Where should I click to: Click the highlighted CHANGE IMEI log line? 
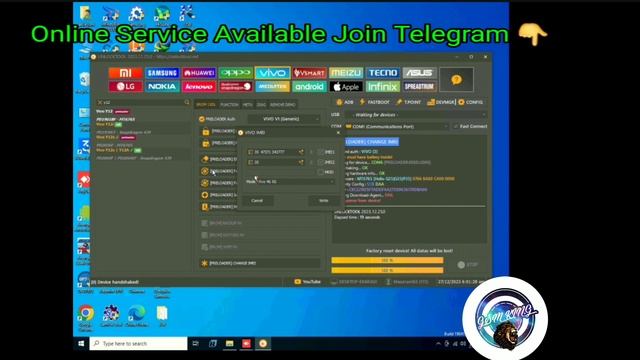(372, 142)
